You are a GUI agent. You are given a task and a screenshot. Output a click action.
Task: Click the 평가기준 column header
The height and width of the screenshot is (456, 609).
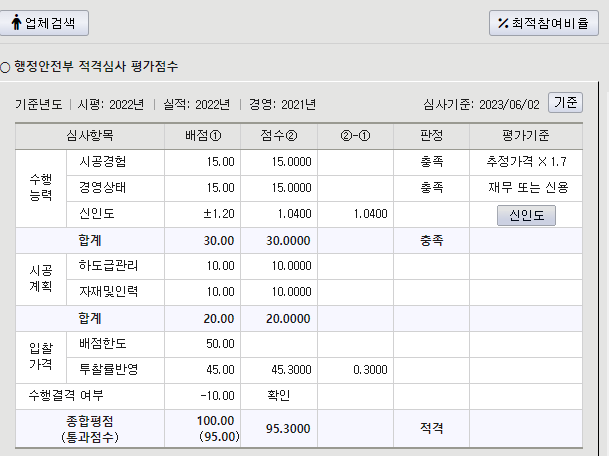525,136
